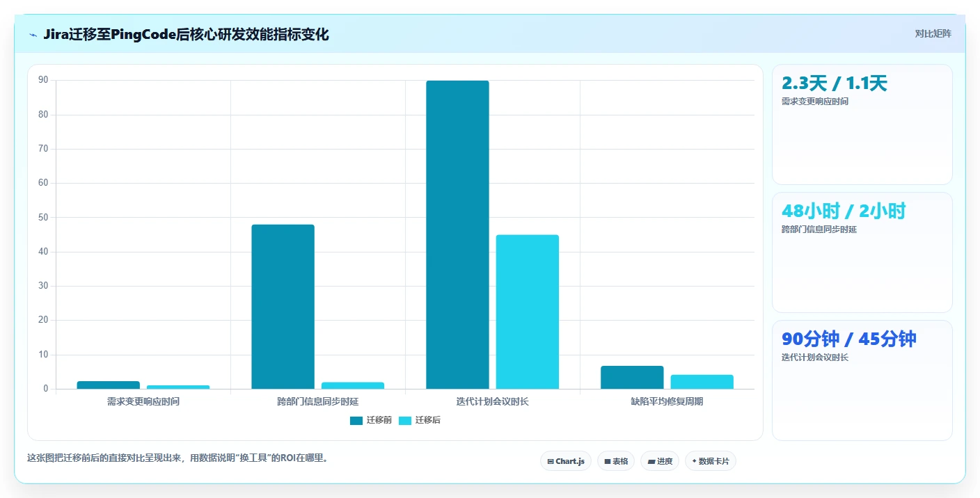The image size is (980, 498).
Task: Click the 缺陷平均修复周期 axis label
Action: (x=667, y=401)
